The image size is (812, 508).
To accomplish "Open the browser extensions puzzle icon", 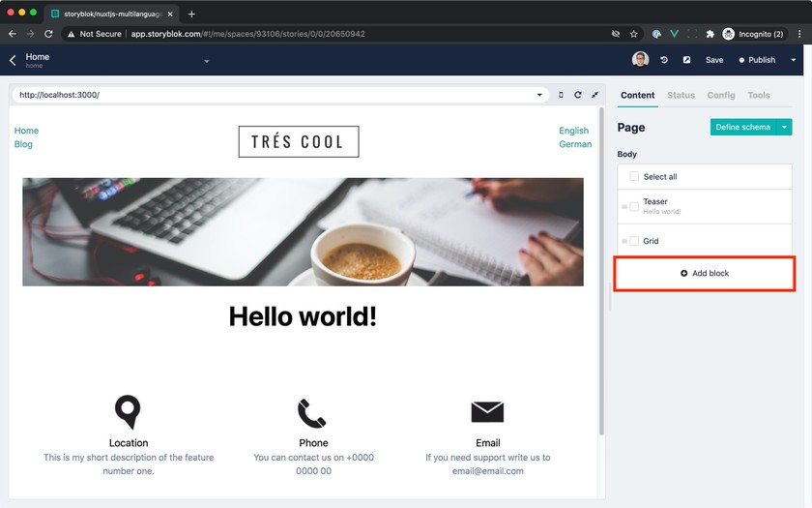I will (x=710, y=34).
